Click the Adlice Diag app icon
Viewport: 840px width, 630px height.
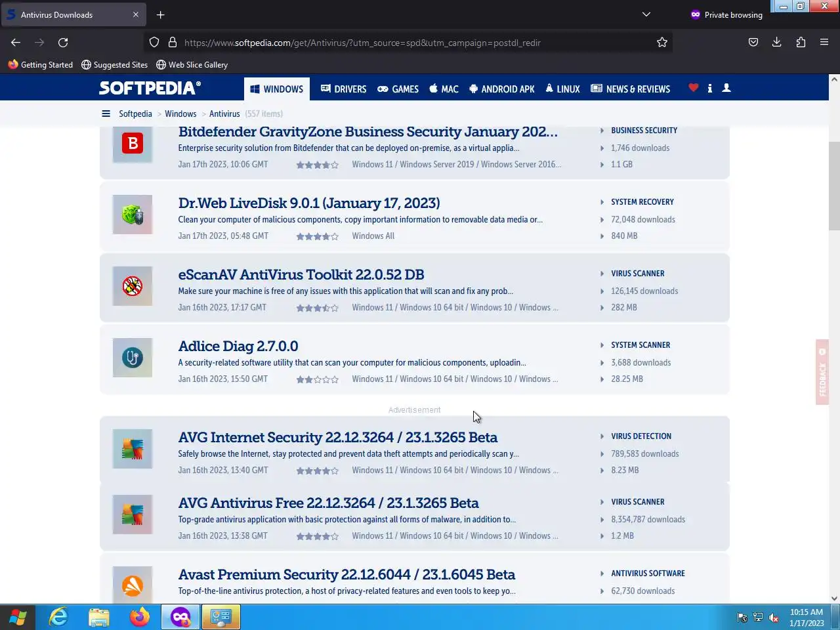coord(133,358)
